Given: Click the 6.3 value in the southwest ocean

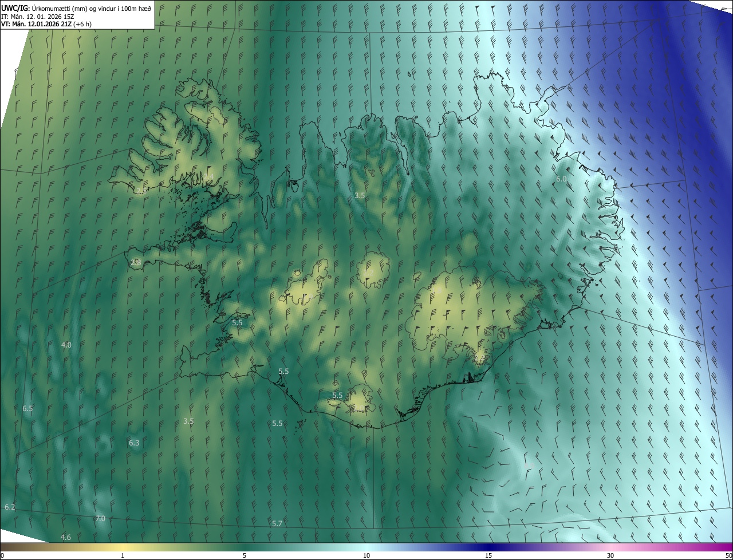Looking at the screenshot, I should (134, 443).
